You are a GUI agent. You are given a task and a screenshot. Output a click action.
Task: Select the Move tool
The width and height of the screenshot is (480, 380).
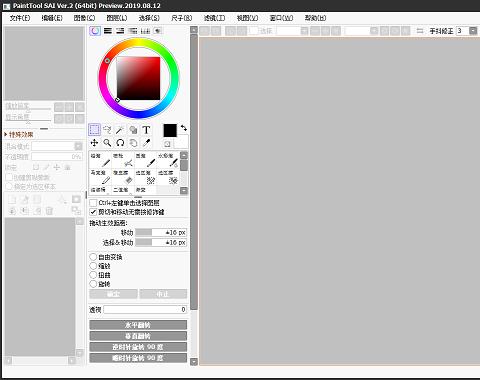pos(94,143)
